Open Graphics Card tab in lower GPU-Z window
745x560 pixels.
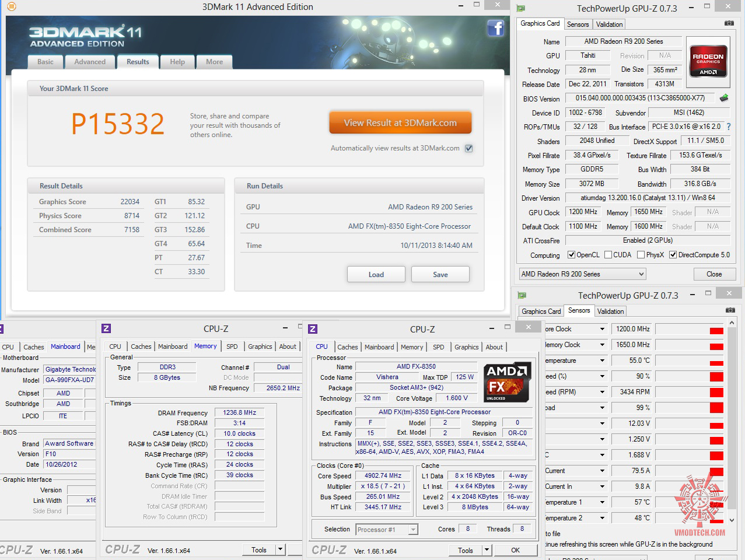[541, 311]
